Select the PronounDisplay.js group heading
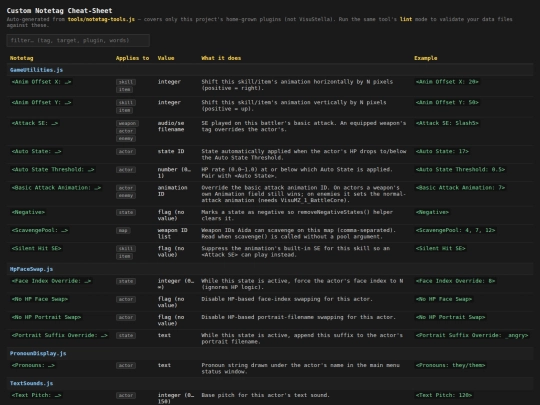540x405 pixels. click(38, 353)
